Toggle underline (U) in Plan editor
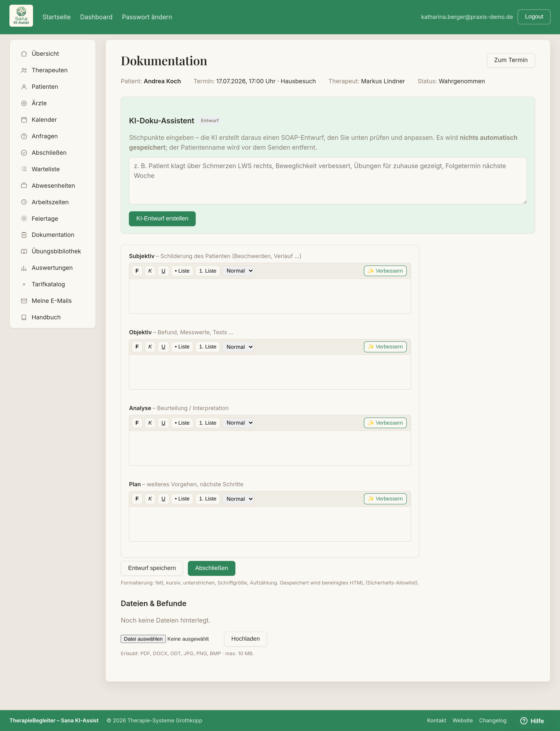This screenshot has width=560, height=731. 163,499
